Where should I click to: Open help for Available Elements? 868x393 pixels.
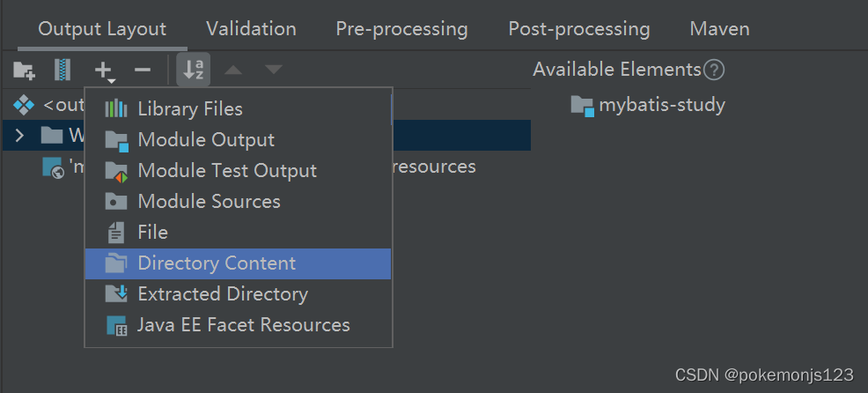714,70
